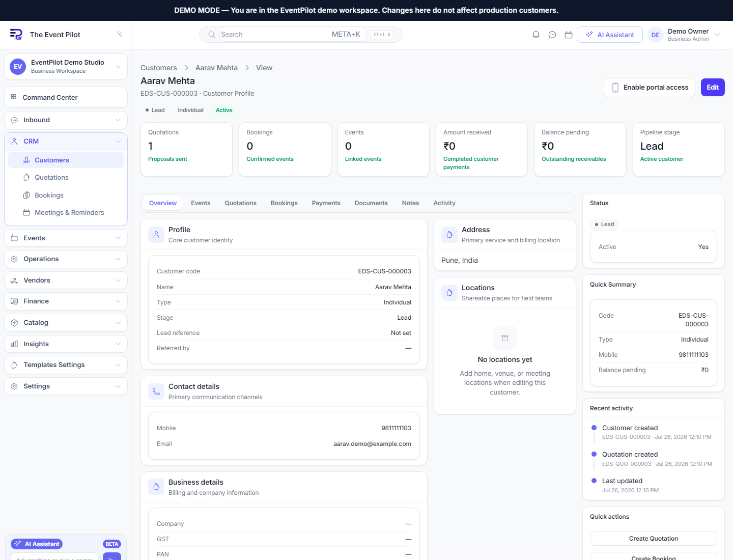Screen dimensions: 733x560
Task: Switch to the Quotations tab
Action: click(240, 203)
